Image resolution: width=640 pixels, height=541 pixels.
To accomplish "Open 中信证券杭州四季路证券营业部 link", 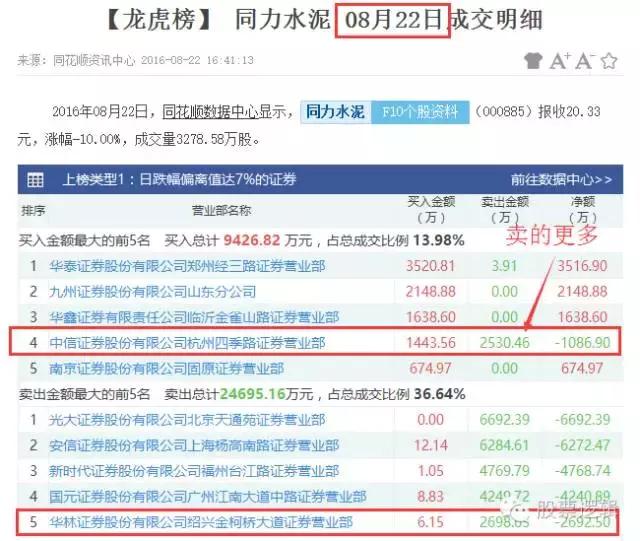I will (187, 343).
